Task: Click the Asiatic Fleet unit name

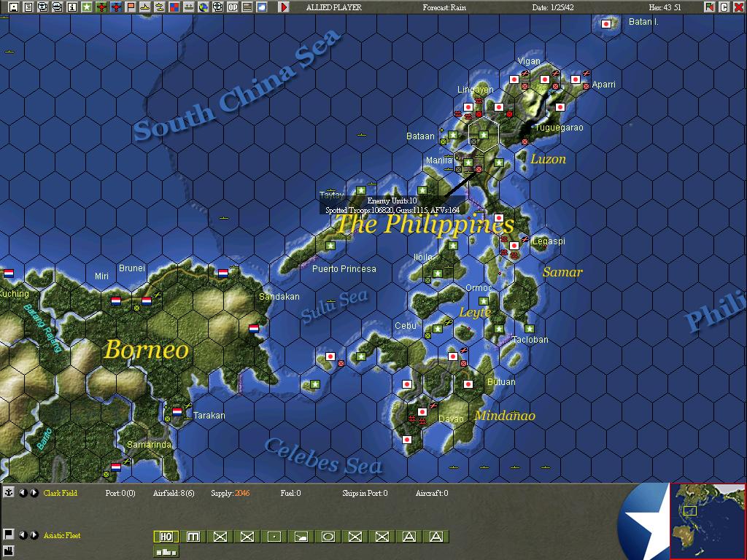Action: click(x=62, y=535)
